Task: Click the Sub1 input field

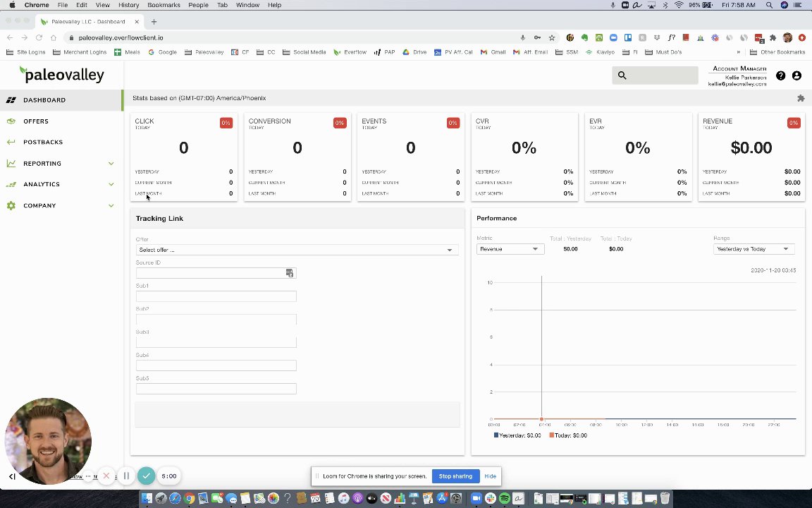Action: [x=216, y=296]
